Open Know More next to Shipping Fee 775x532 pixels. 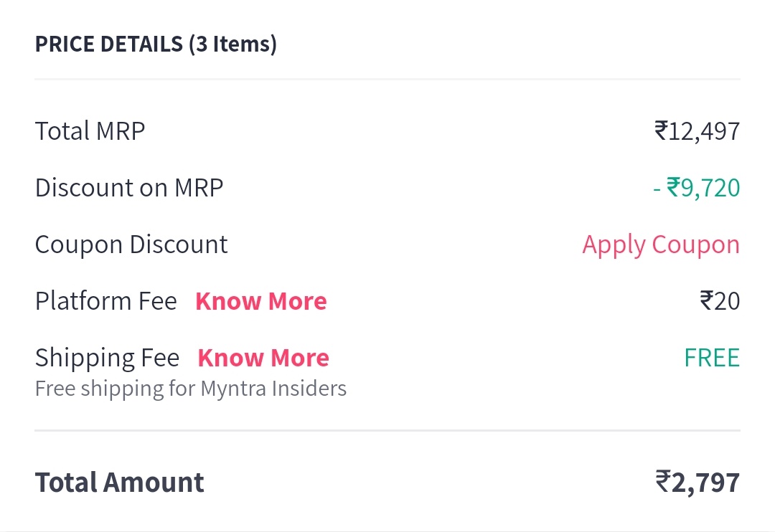pyautogui.click(x=263, y=358)
